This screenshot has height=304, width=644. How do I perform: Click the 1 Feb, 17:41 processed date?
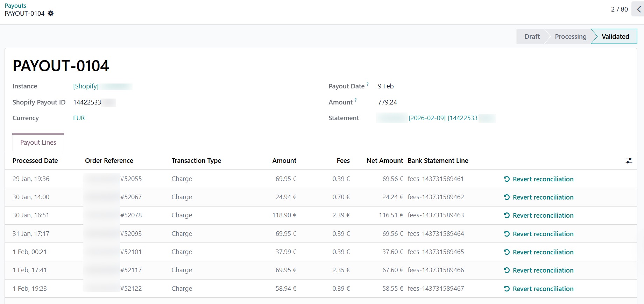29,270
